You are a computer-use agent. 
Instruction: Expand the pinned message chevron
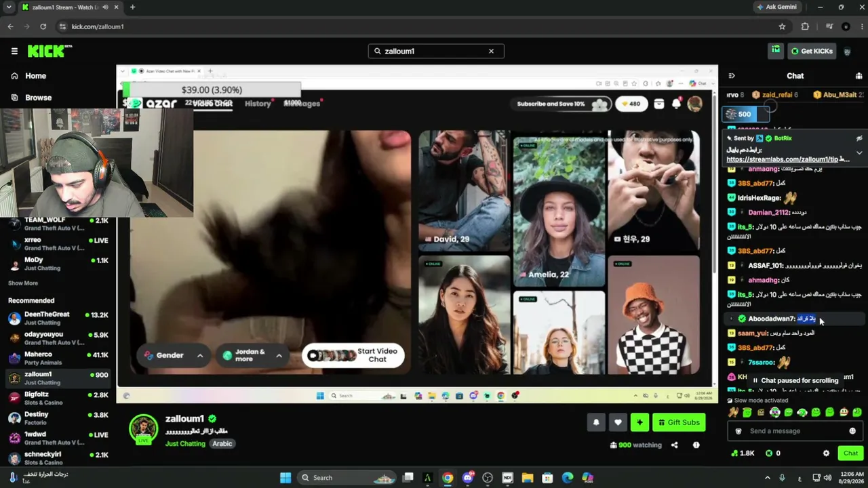pyautogui.click(x=859, y=152)
